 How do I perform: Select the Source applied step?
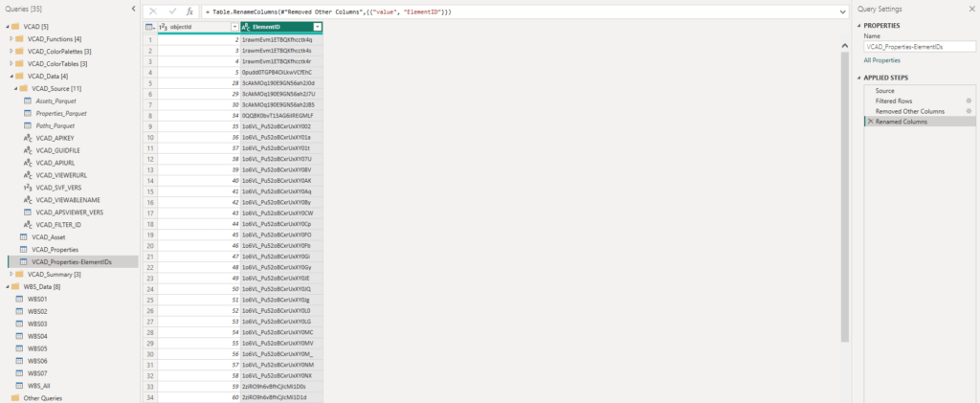click(884, 90)
